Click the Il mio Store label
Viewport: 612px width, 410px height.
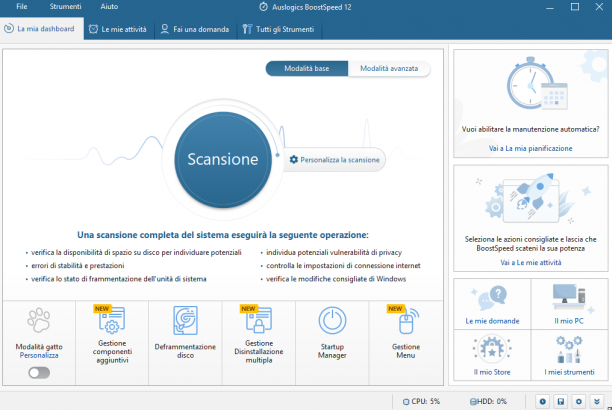(x=492, y=372)
